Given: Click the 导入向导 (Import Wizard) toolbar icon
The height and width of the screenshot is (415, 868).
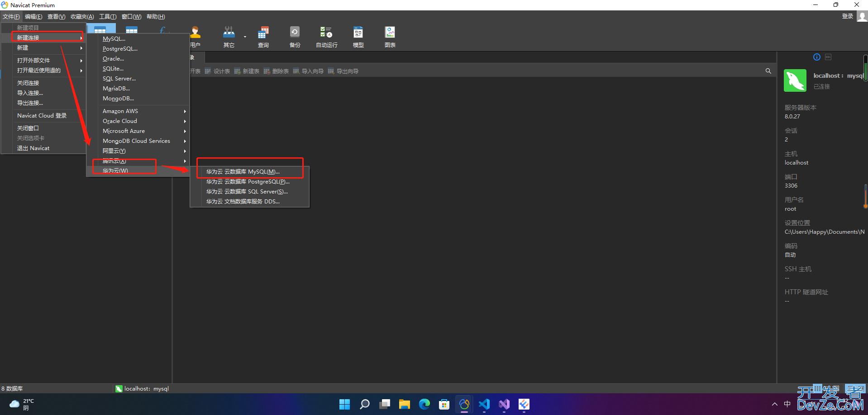Looking at the screenshot, I should click(x=308, y=71).
